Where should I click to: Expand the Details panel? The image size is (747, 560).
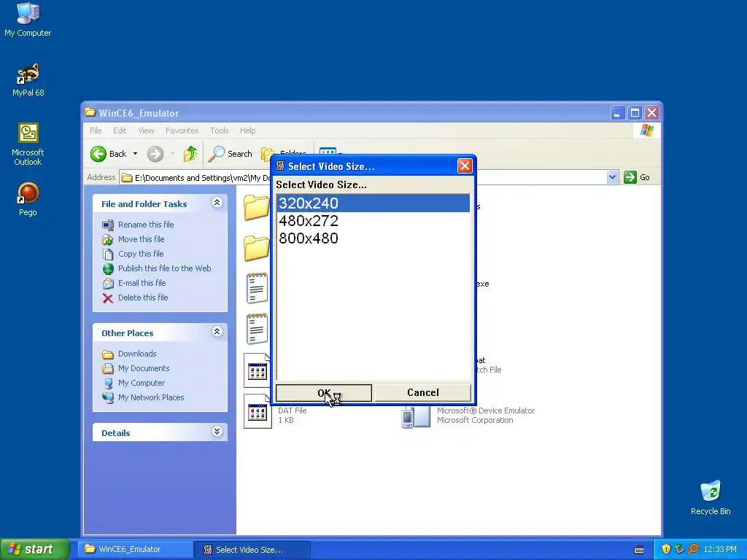point(217,432)
